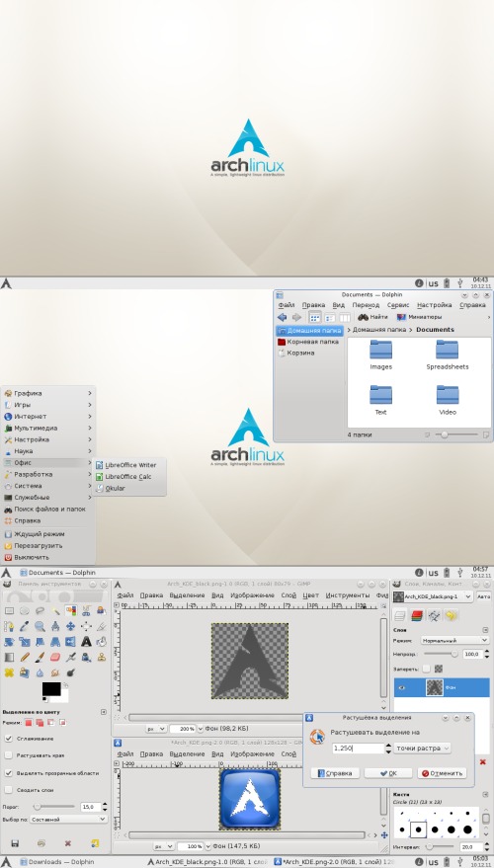Select the Blur/Sharpen droplet tool
This screenshot has width=494, height=868.
tap(40, 673)
